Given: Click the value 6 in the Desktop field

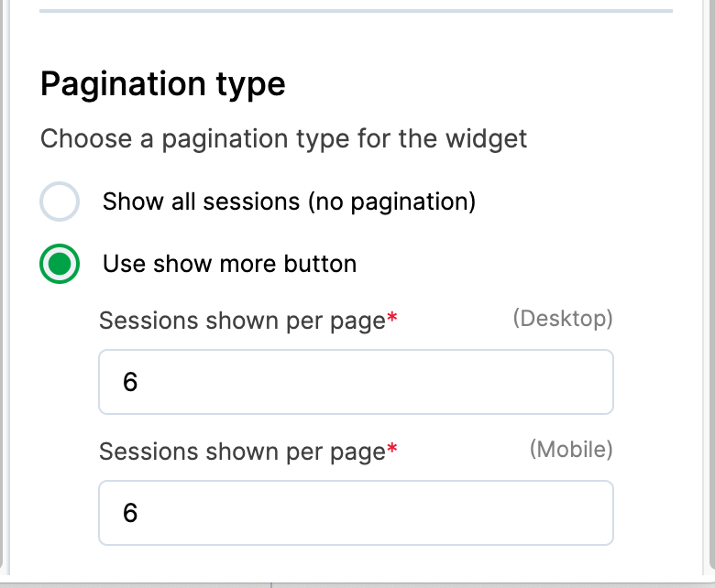Looking at the screenshot, I should coord(130,382).
